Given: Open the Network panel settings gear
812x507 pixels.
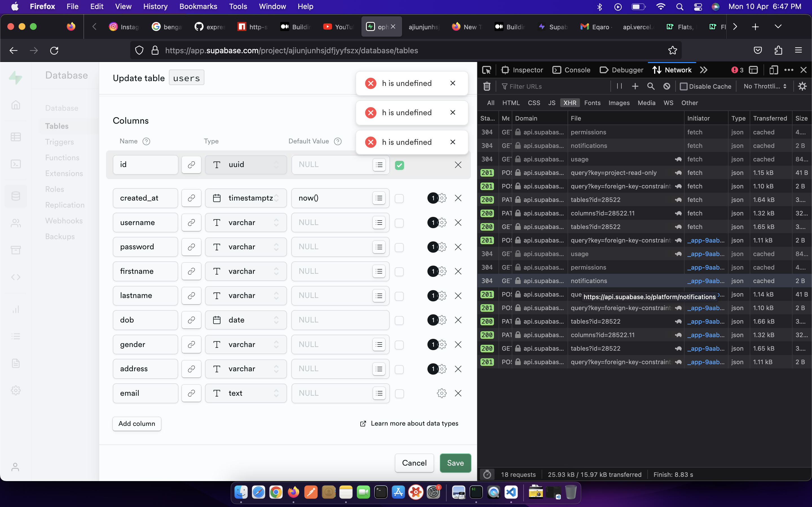Looking at the screenshot, I should click(802, 86).
